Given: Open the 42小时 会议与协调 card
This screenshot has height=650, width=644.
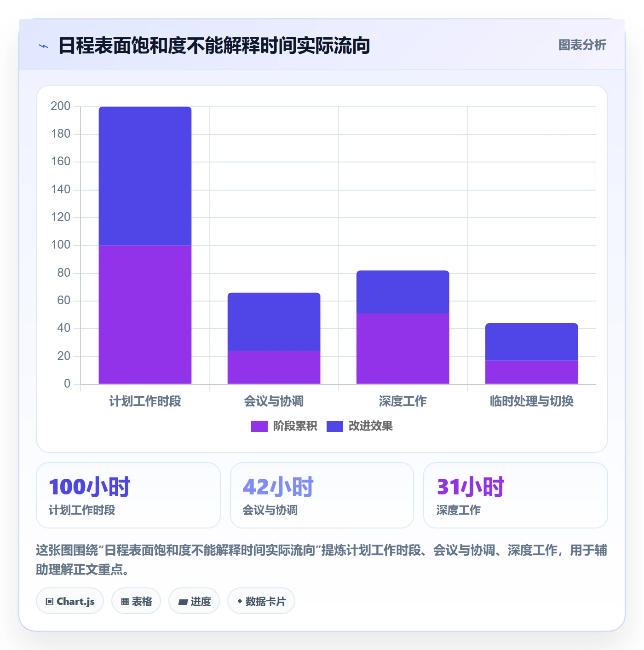Looking at the screenshot, I should coord(322,495).
